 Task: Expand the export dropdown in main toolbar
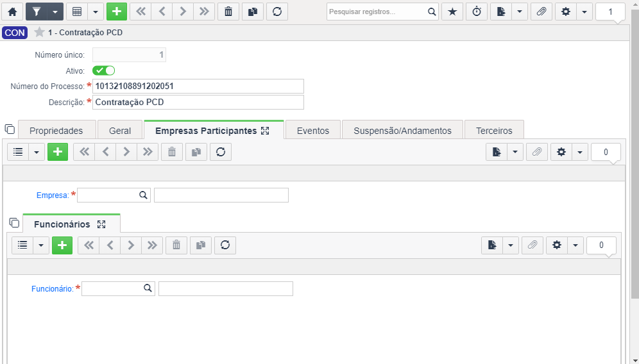point(520,12)
